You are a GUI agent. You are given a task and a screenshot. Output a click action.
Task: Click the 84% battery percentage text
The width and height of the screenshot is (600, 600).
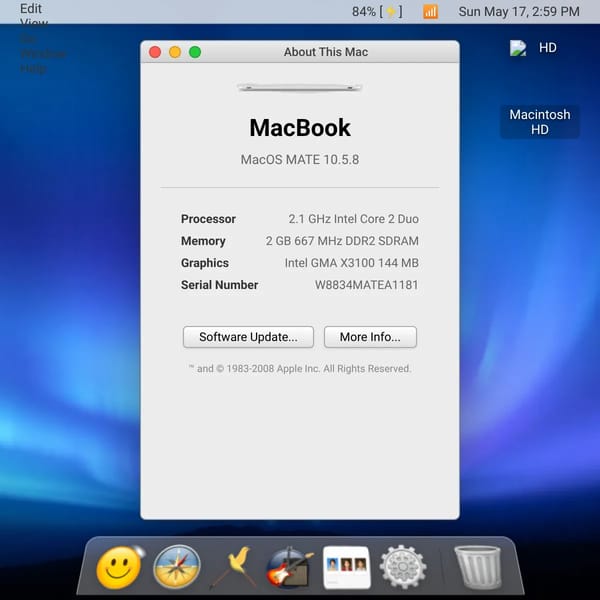coord(364,12)
